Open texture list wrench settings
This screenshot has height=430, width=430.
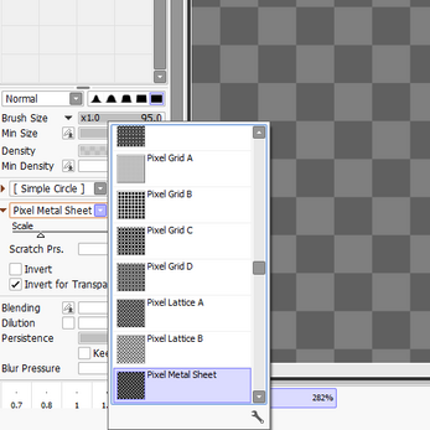click(257, 417)
